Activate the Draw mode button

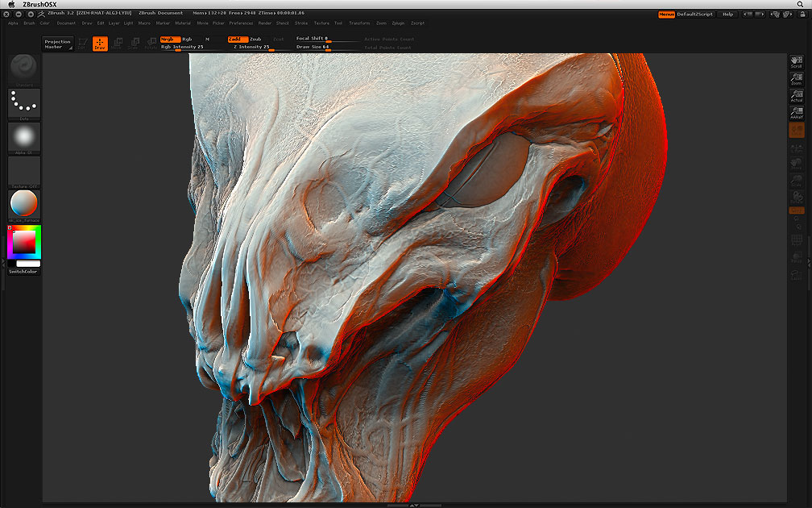tap(100, 44)
